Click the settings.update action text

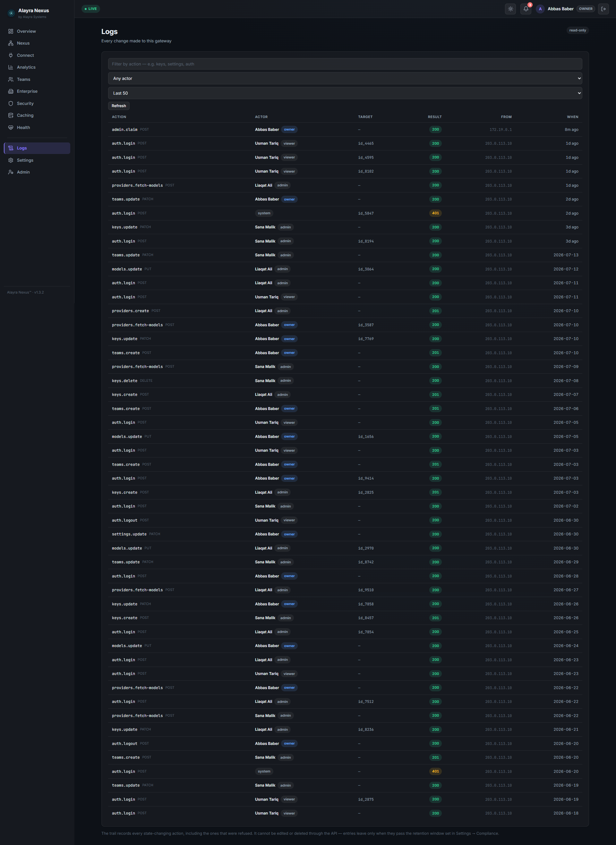click(129, 534)
